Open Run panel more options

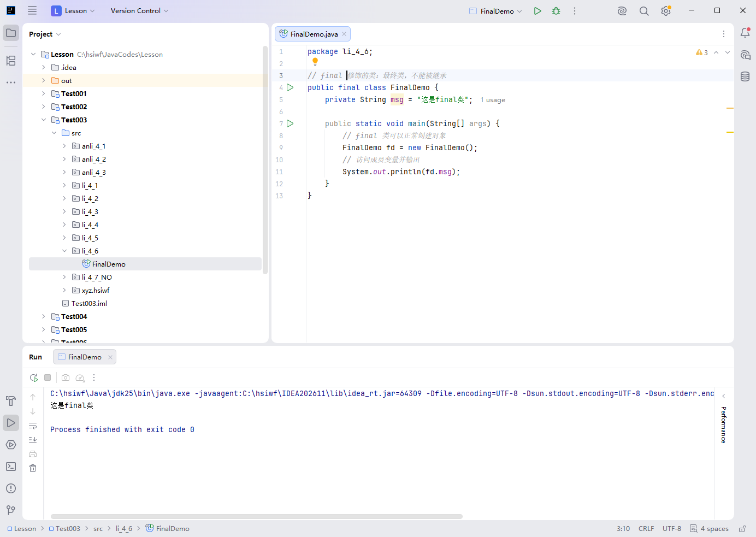pos(94,377)
